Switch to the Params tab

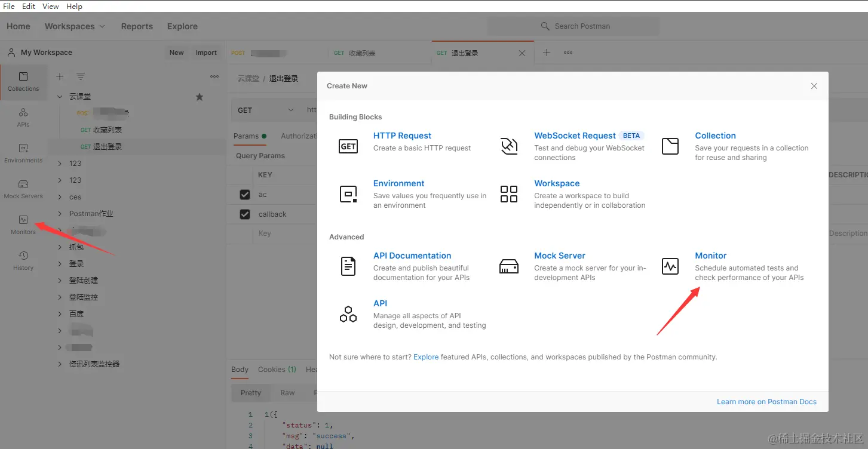coord(250,136)
